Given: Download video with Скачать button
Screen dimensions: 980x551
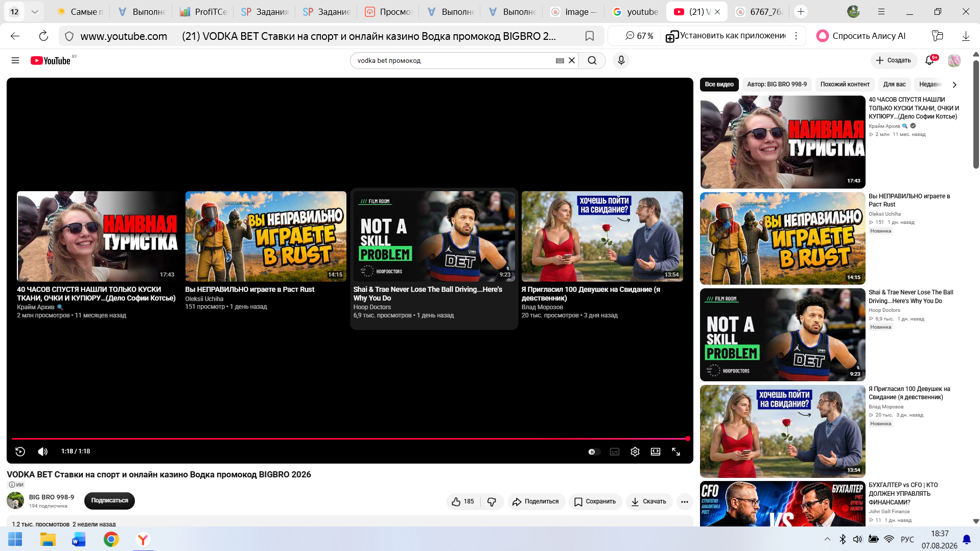Looking at the screenshot, I should point(649,501).
